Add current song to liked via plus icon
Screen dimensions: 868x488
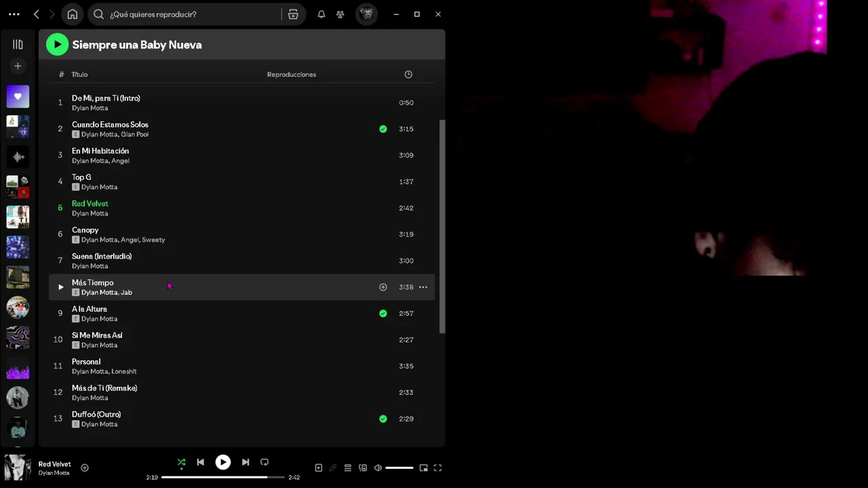pos(85,468)
